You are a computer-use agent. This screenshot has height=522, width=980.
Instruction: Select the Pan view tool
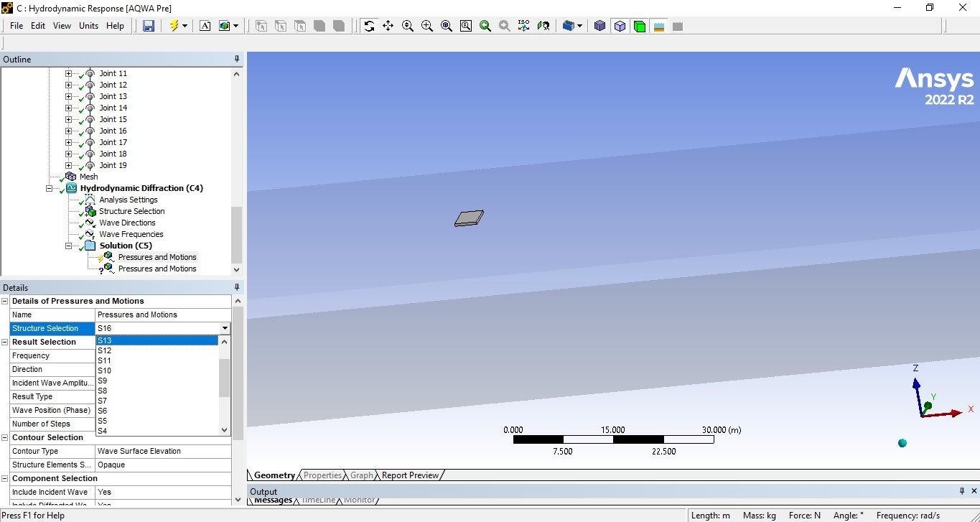pos(388,26)
